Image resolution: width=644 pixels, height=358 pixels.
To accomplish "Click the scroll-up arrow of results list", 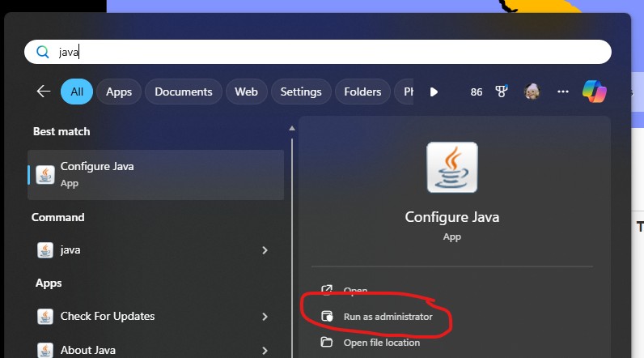I will [x=292, y=128].
